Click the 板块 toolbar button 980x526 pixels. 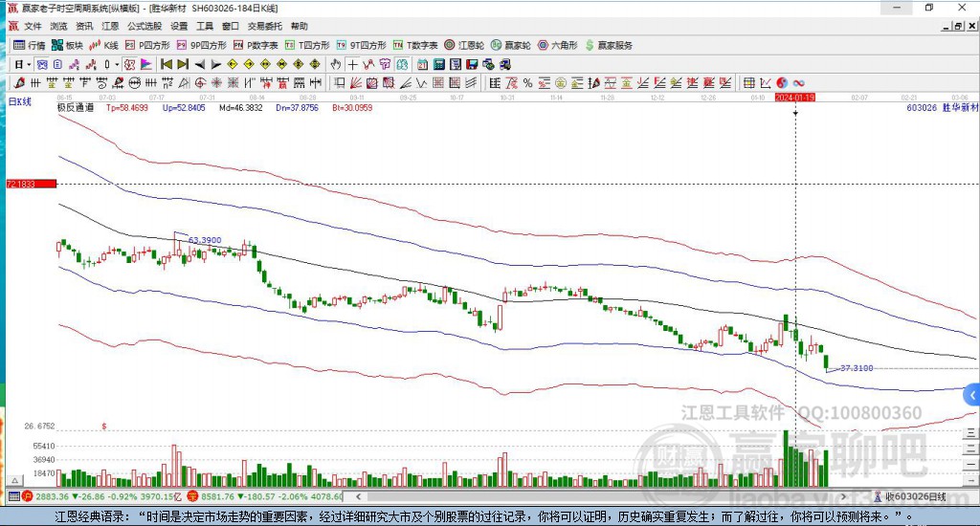click(68, 45)
